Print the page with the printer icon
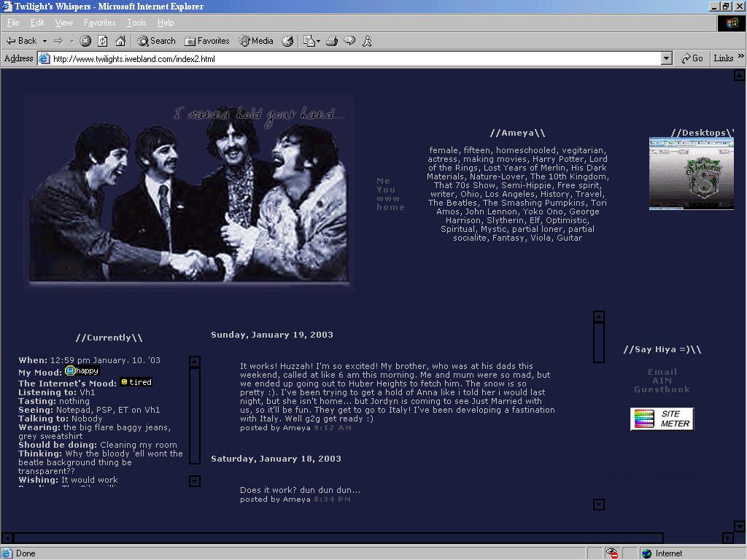The width and height of the screenshot is (747, 560). tap(332, 41)
